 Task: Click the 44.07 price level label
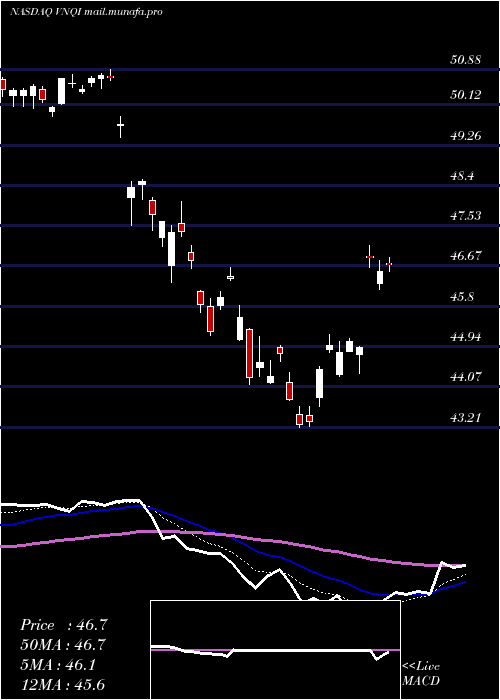(466, 377)
